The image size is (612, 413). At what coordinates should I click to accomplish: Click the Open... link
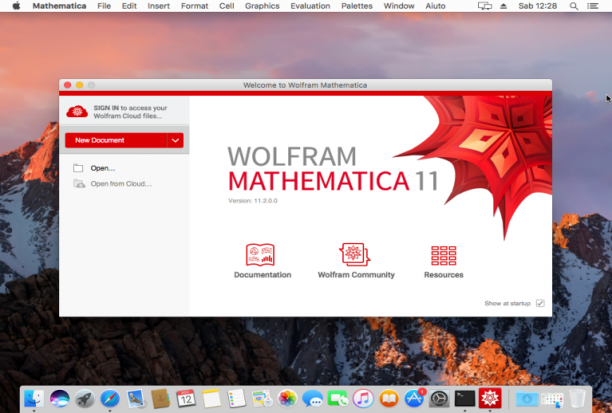tap(103, 168)
